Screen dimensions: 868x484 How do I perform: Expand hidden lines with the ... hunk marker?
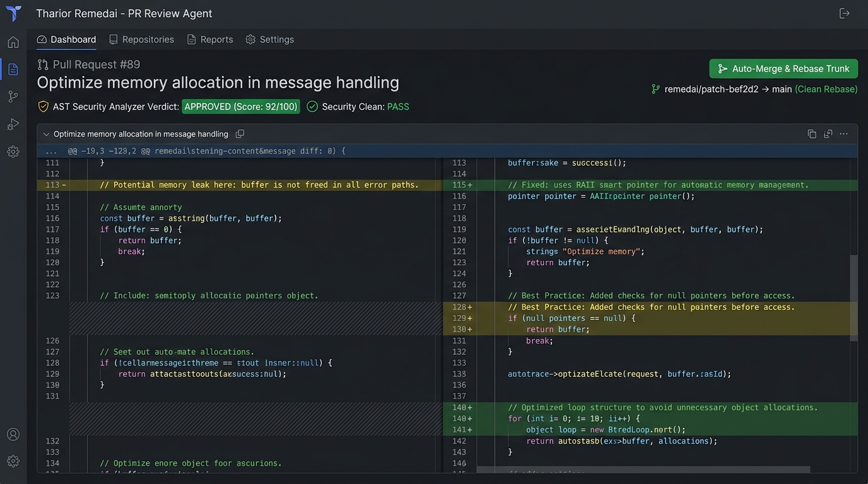(x=51, y=151)
